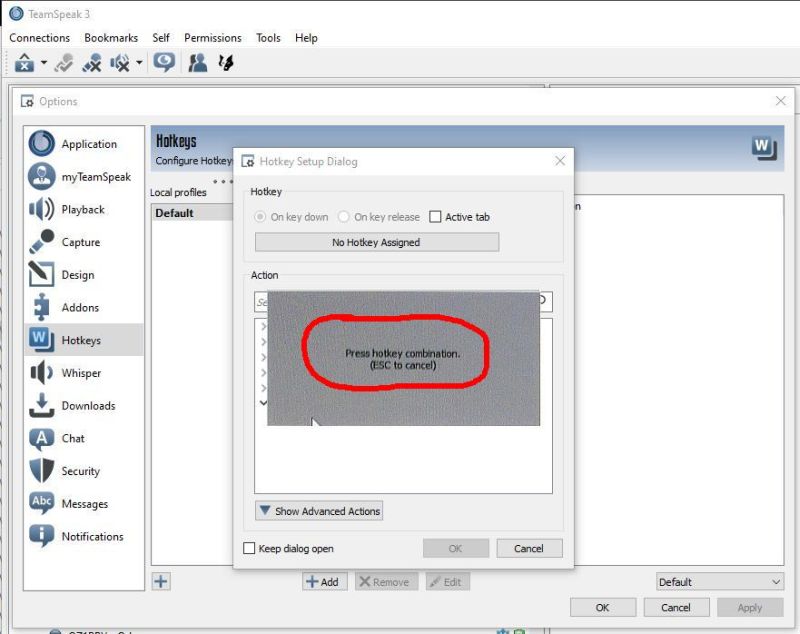This screenshot has height=634, width=800.
Task: Close the Options window
Action: 781,101
